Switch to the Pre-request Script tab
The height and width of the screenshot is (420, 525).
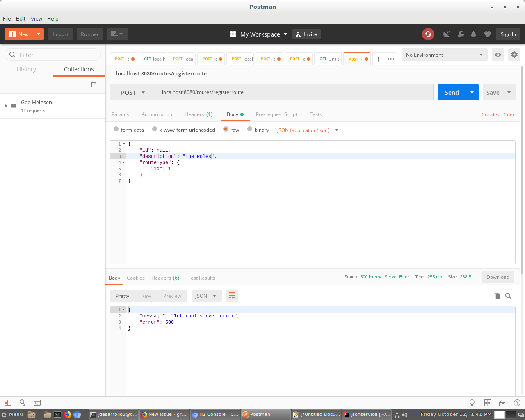point(276,114)
